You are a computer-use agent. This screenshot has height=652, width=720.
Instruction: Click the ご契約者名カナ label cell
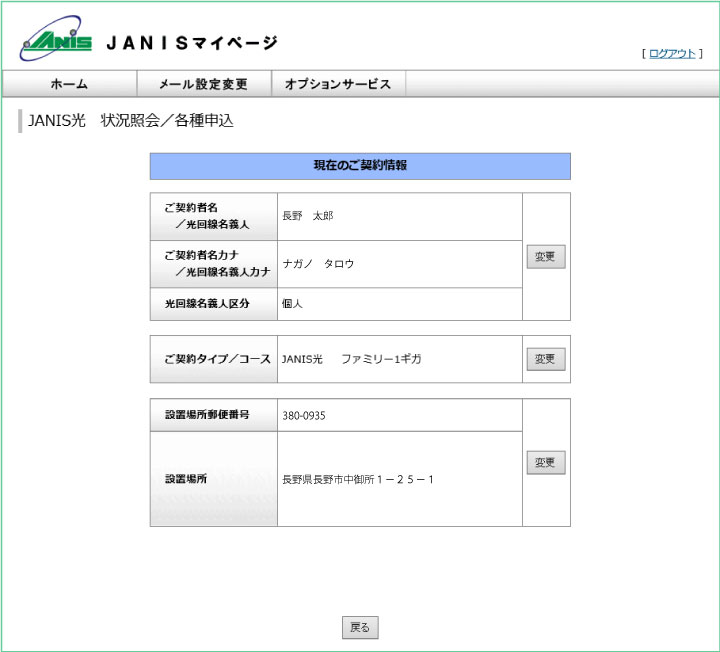(x=214, y=264)
